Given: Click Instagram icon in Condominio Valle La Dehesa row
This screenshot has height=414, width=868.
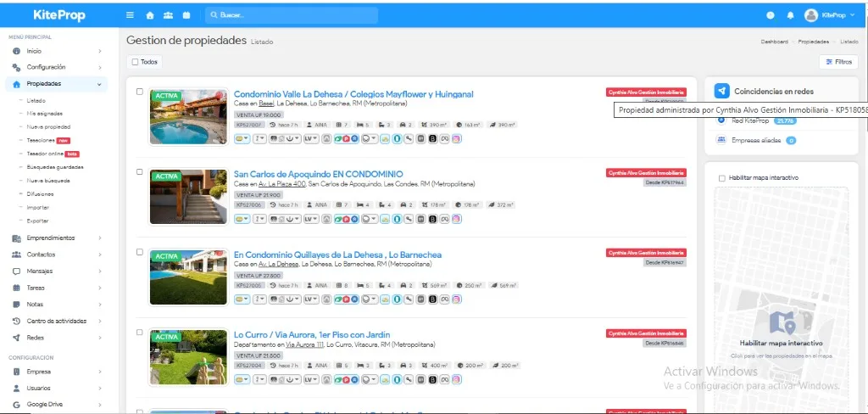Looking at the screenshot, I should [457, 138].
